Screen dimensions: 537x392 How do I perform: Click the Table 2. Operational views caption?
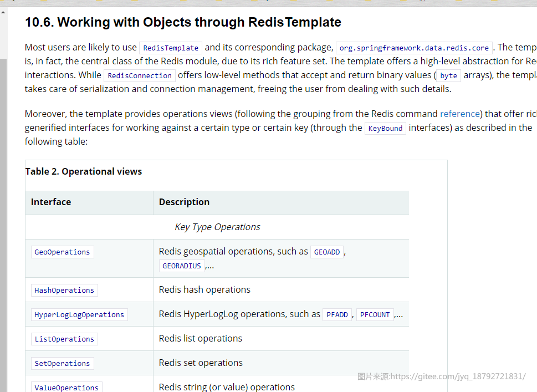84,171
